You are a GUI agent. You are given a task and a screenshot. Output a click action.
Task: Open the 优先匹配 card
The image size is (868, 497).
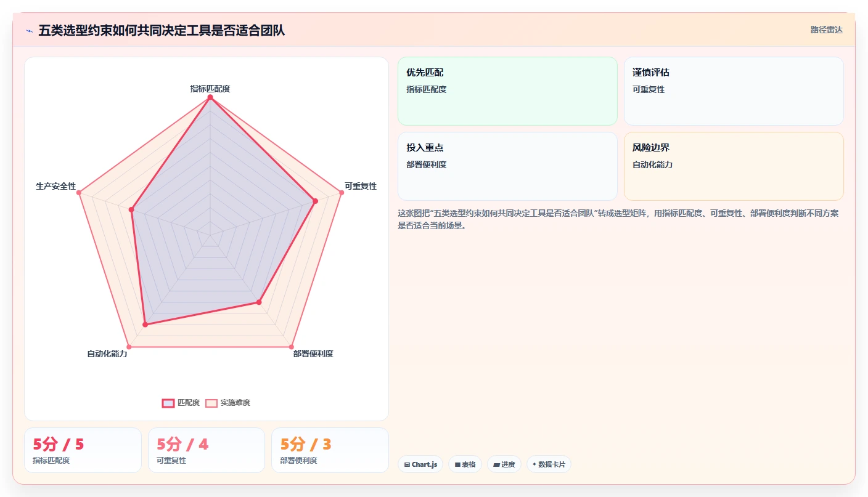pos(507,91)
